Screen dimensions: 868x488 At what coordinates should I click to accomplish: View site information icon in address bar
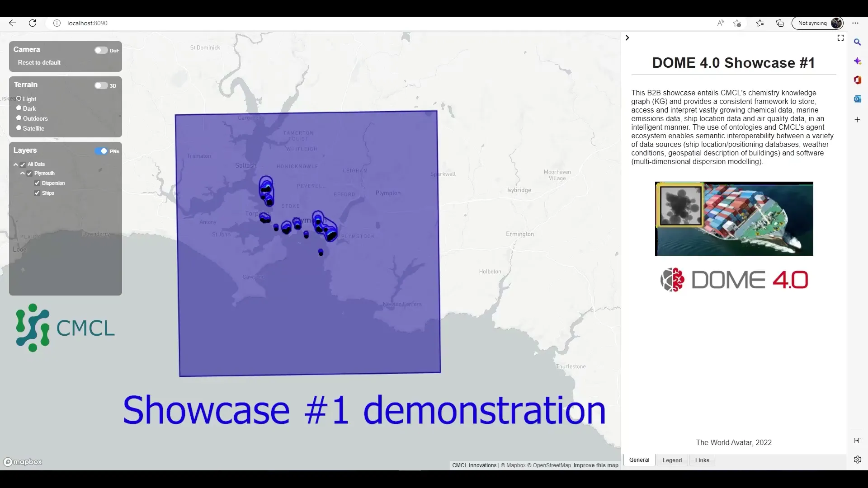57,23
